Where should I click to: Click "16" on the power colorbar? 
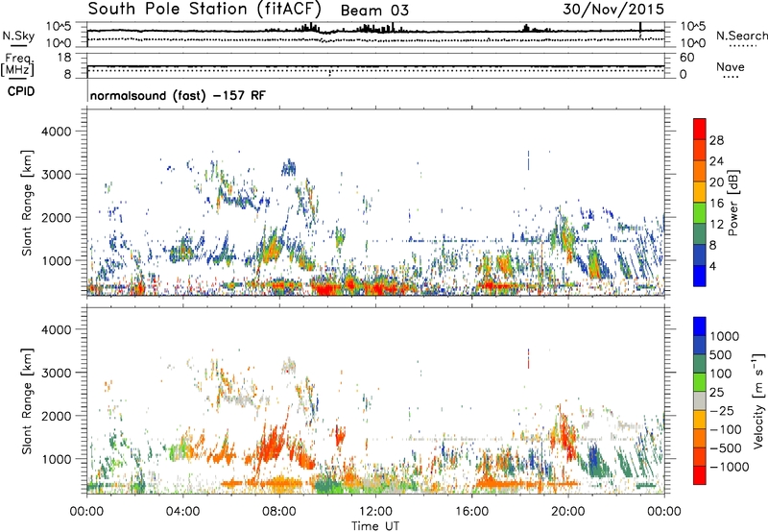(716, 204)
